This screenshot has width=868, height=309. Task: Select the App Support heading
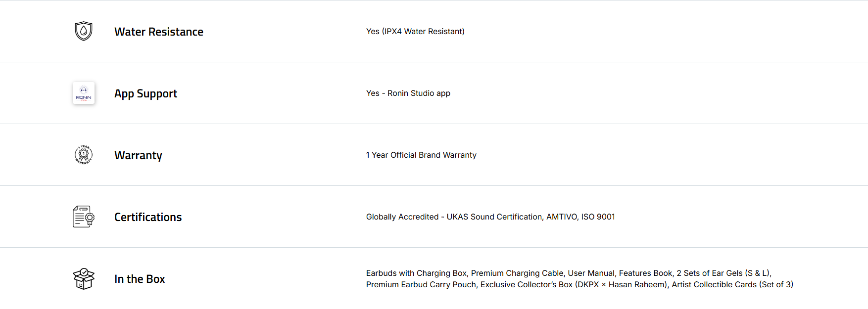145,93
